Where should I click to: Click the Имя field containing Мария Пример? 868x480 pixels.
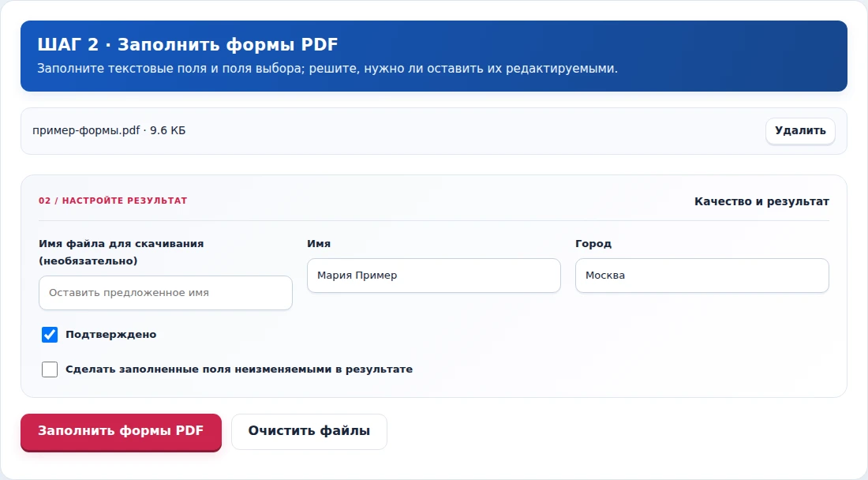click(434, 276)
